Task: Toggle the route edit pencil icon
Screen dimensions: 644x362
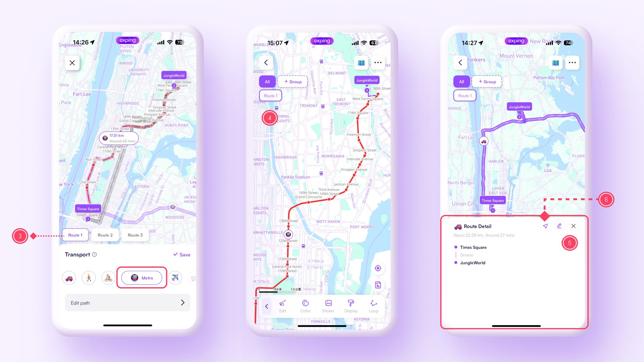Action: click(x=559, y=226)
